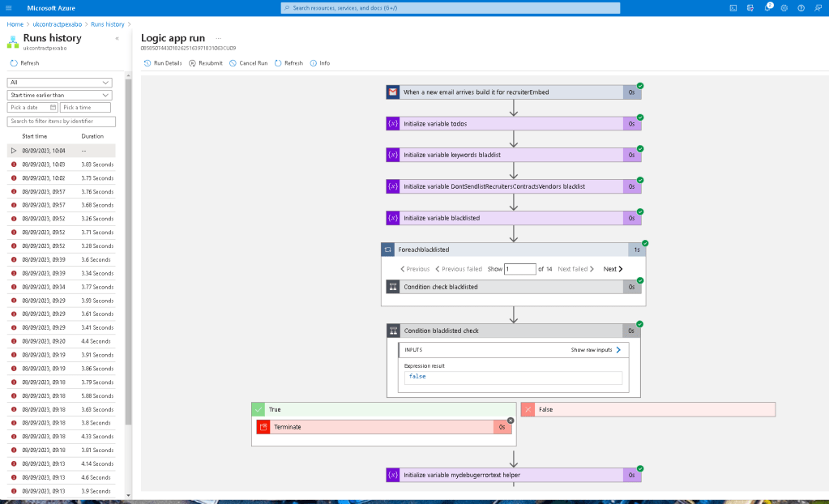Go to Home breadcrumb link
The image size is (829, 504).
click(x=15, y=24)
